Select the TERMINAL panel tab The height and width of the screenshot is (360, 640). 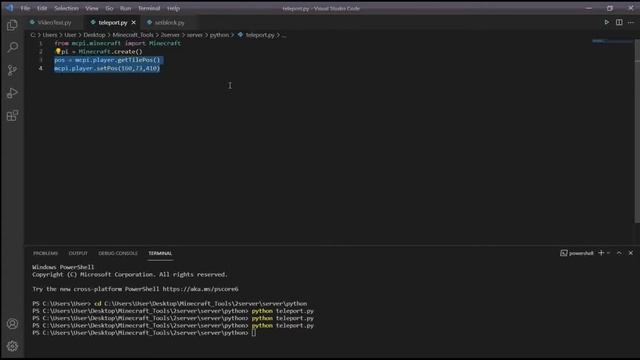click(160, 253)
